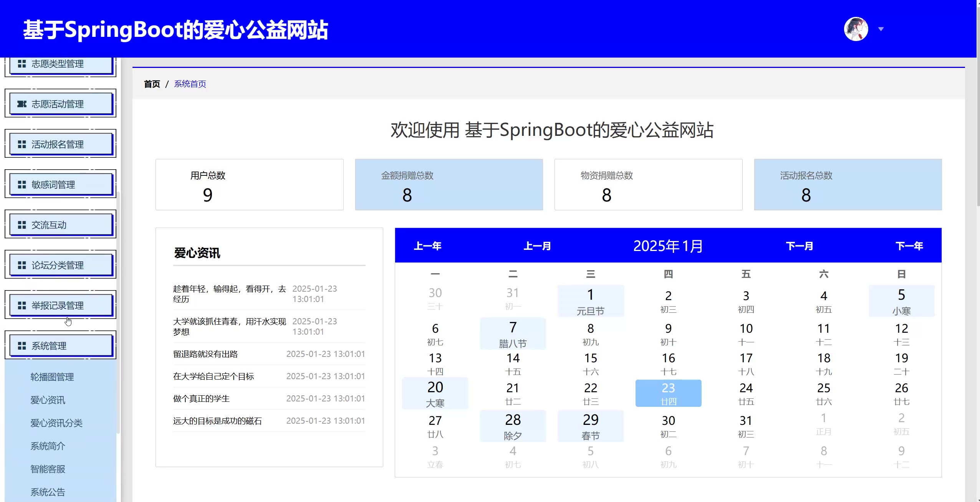Open the 智能客服 submenu item
980x502 pixels.
(48, 469)
